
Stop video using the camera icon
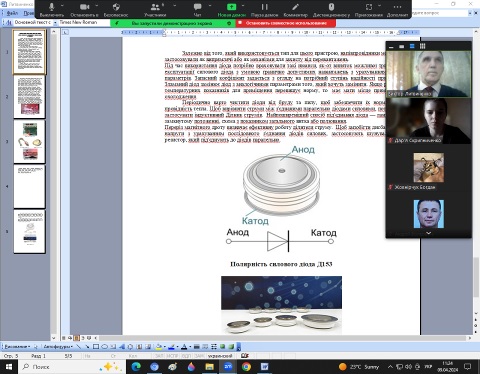85,9
